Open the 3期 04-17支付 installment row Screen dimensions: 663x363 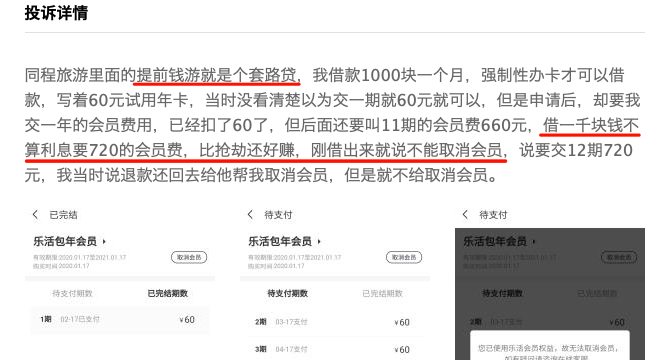tap(335, 349)
